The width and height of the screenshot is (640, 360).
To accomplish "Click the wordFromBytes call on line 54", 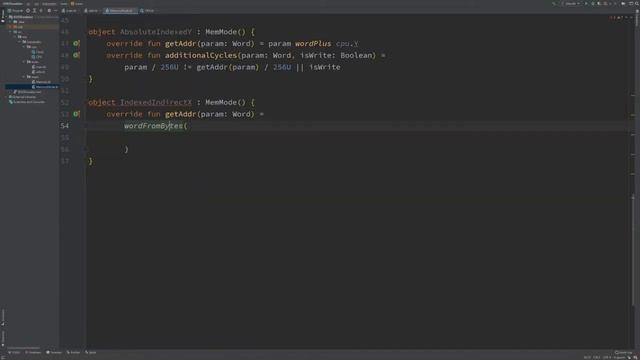I will pos(153,126).
